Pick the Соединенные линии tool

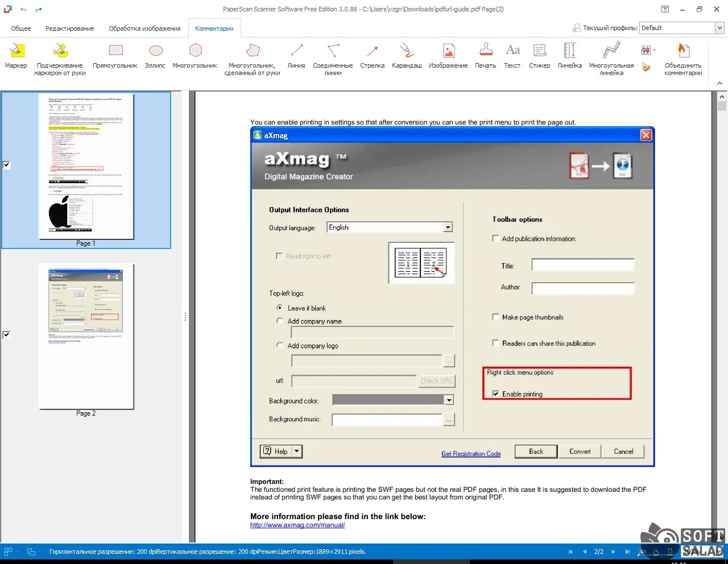pos(333,59)
